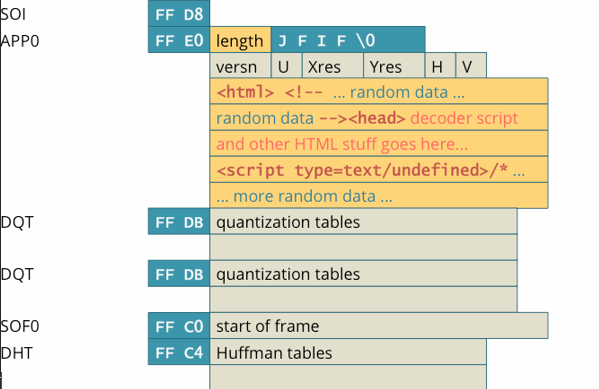Screen dimensions: 599x389
Task: Select the 'and other HTML stuff' row
Action: [379, 144]
